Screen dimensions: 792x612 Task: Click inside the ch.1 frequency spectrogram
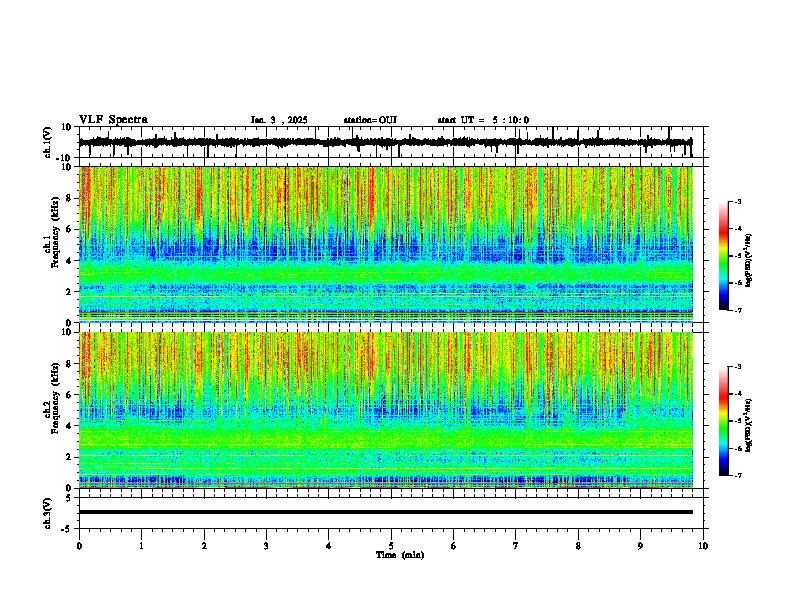coord(386,244)
